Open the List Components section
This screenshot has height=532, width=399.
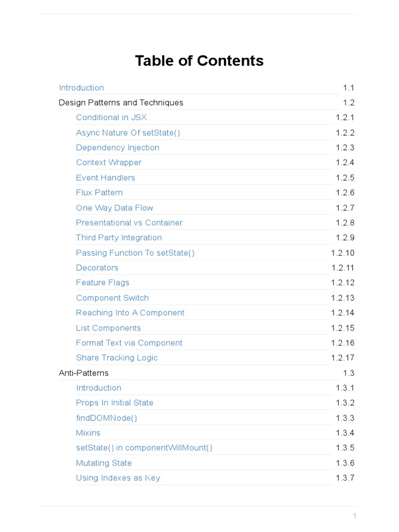(108, 328)
